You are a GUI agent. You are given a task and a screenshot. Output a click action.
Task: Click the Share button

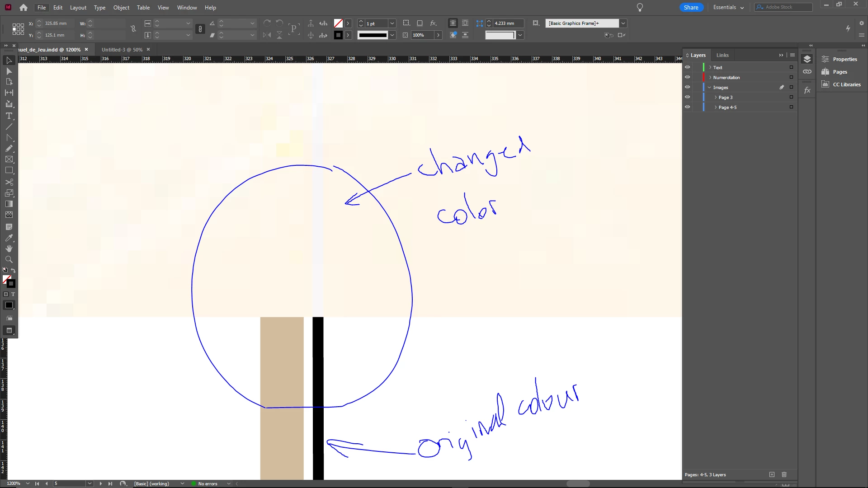tap(691, 7)
